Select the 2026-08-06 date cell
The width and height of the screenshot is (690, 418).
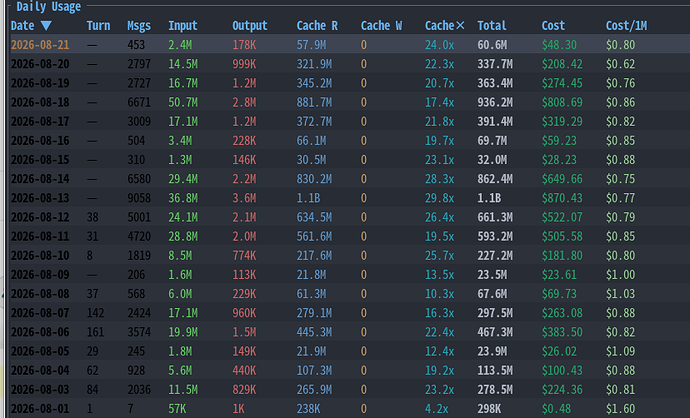(40, 332)
